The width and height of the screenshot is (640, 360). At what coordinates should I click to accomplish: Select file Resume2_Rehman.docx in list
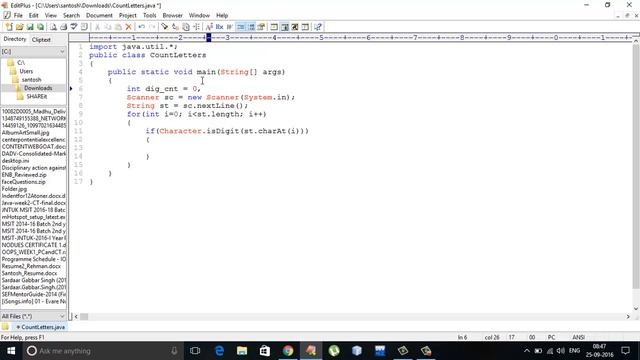pos(31,266)
